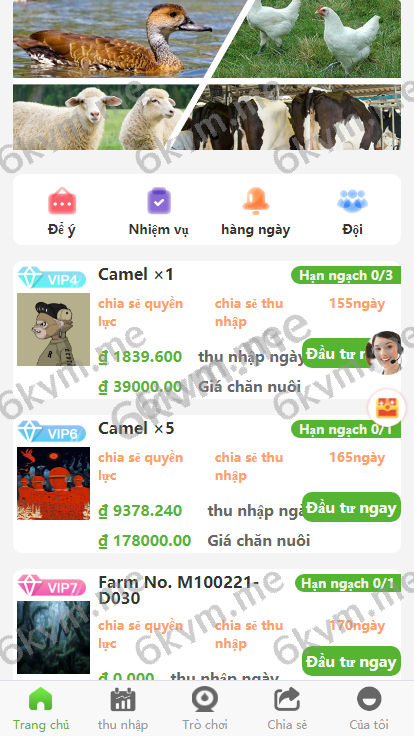Select the VIP6 diamond badge
Image resolution: width=414 pixels, height=736 pixels.
(x=52, y=432)
